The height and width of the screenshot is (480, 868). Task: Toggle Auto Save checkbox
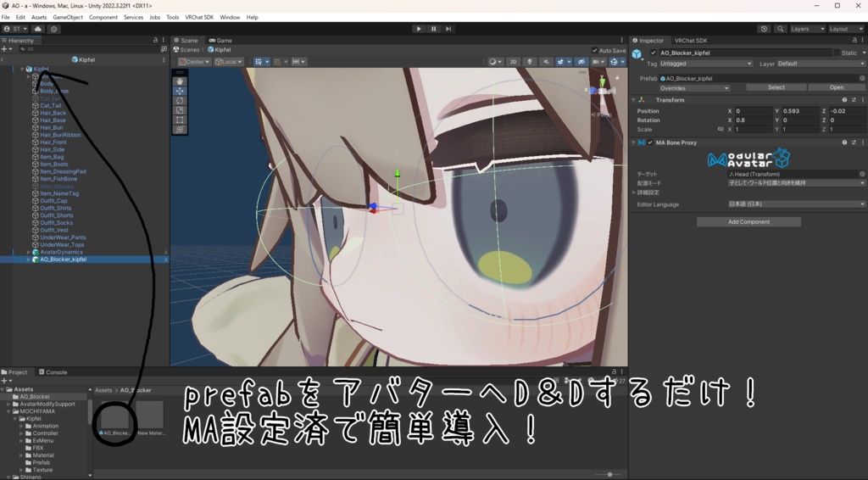[x=594, y=50]
